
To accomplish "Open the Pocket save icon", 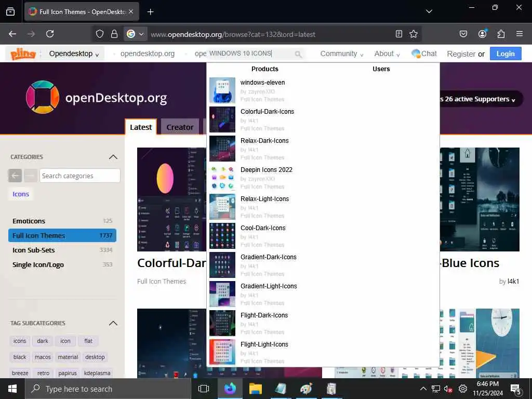I will click(463, 34).
